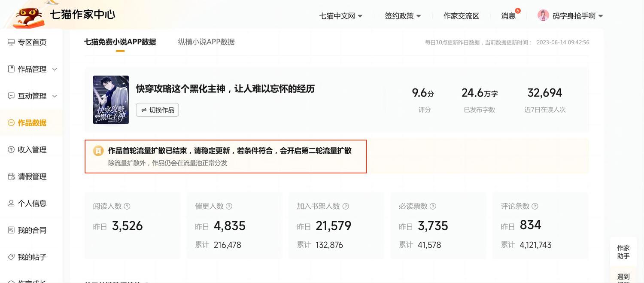
Task: Click the 个人信息 person icon
Action: point(11,203)
